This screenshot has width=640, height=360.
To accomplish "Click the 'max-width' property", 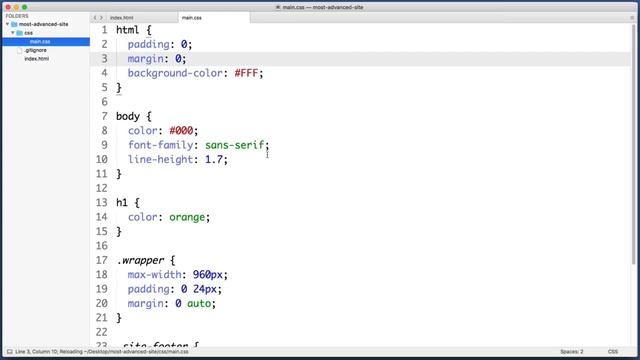I will (154, 275).
